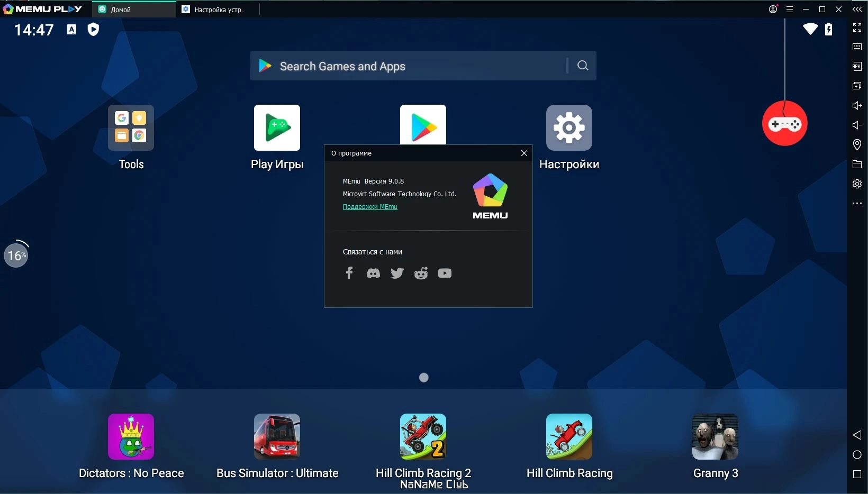Screen dimensions: 868x494
Task: Click the 14:47 clock in the status bar
Action: pyautogui.click(x=34, y=30)
